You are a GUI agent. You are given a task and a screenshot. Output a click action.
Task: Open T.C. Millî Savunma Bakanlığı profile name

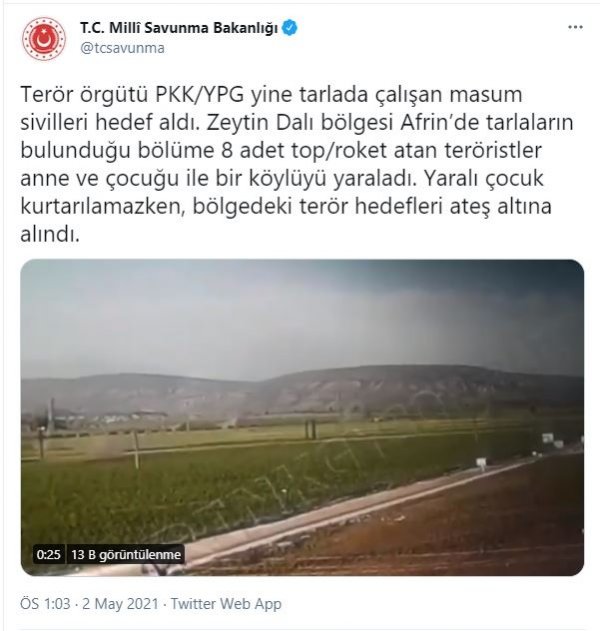click(x=179, y=28)
